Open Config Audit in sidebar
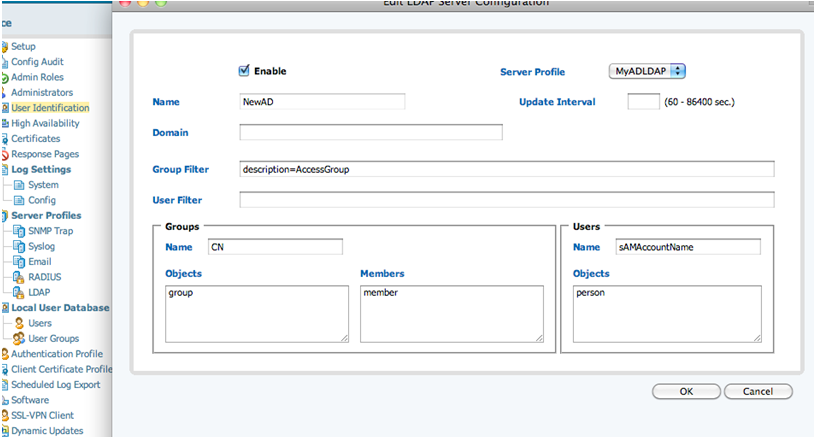Viewport: 816px width, 438px height. pos(37,62)
